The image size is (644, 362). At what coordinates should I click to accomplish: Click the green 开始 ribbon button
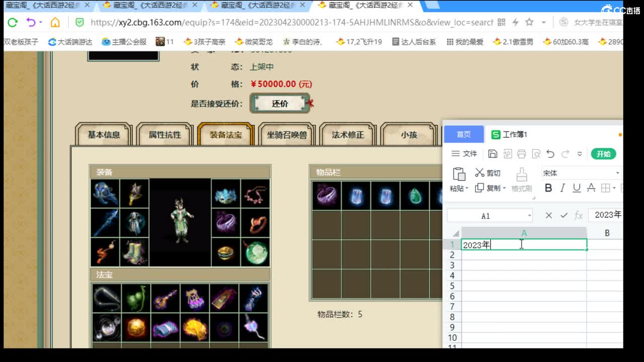pyautogui.click(x=603, y=154)
